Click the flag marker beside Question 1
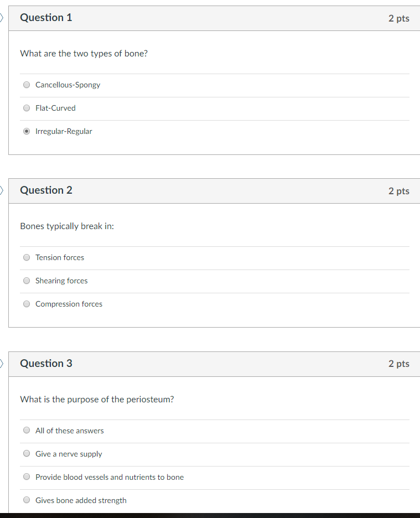 click(x=1, y=18)
